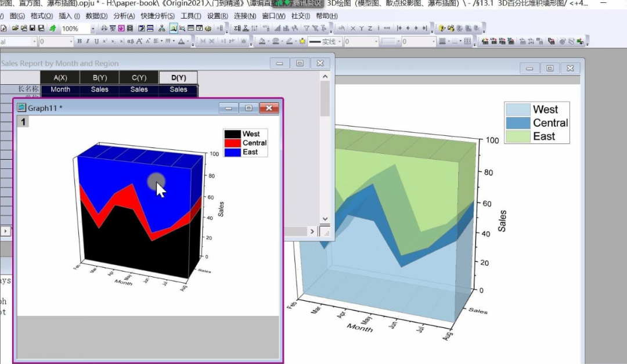
Task: Open the 工具(T) Tools menu
Action: 191,16
